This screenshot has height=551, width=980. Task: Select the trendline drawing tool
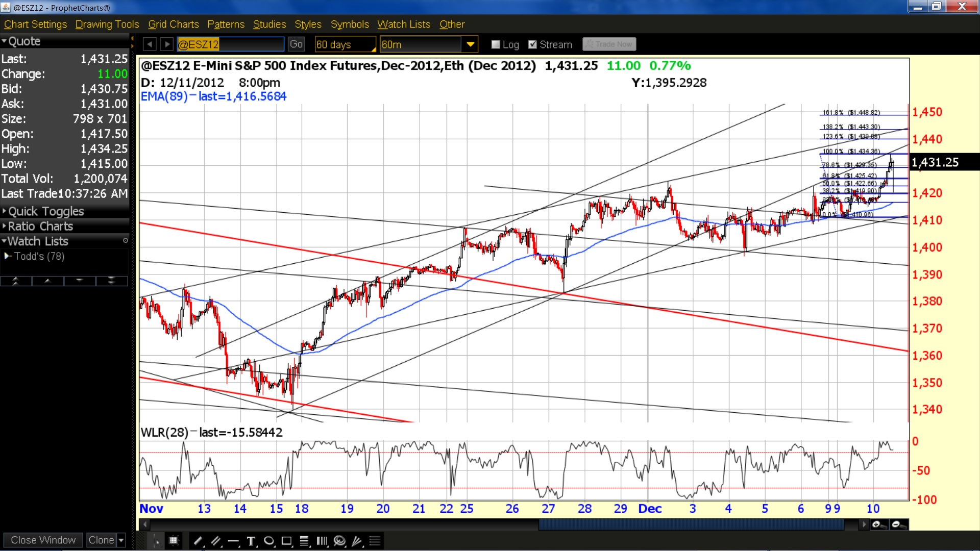pos(198,541)
